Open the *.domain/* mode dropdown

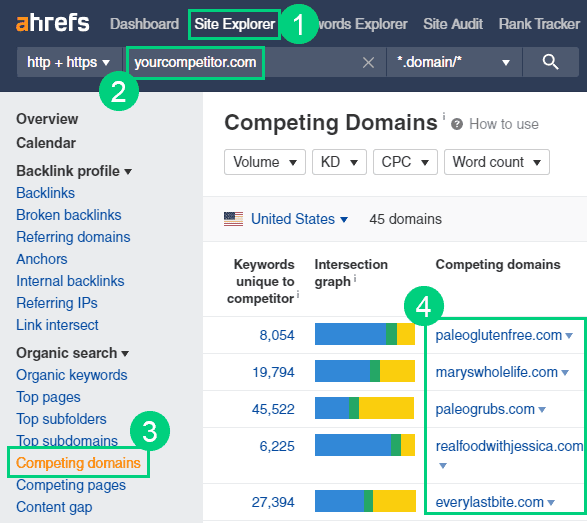(x=454, y=62)
